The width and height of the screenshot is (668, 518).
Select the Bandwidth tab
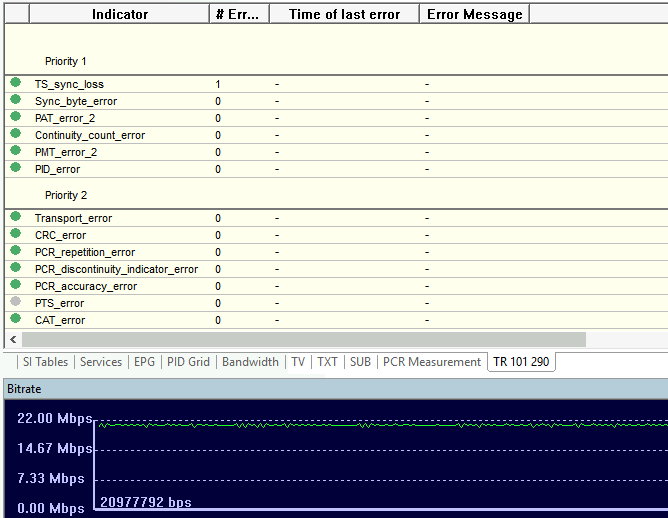pyautogui.click(x=250, y=362)
